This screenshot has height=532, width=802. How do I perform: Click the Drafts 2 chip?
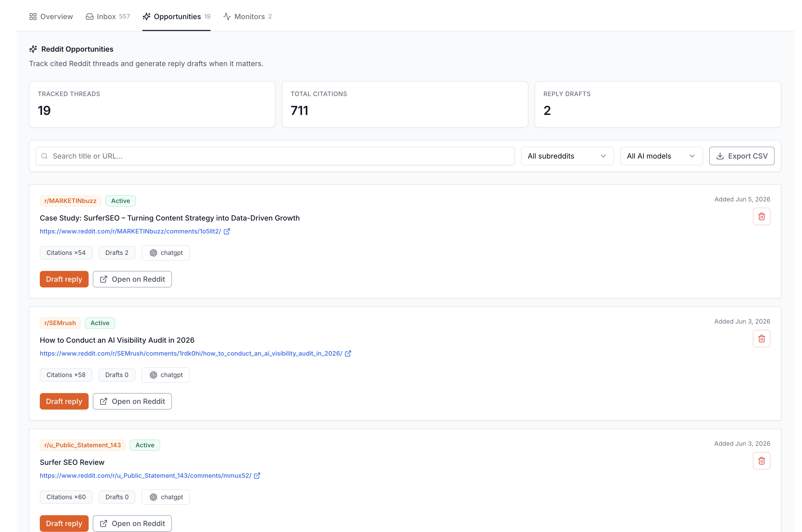(117, 253)
